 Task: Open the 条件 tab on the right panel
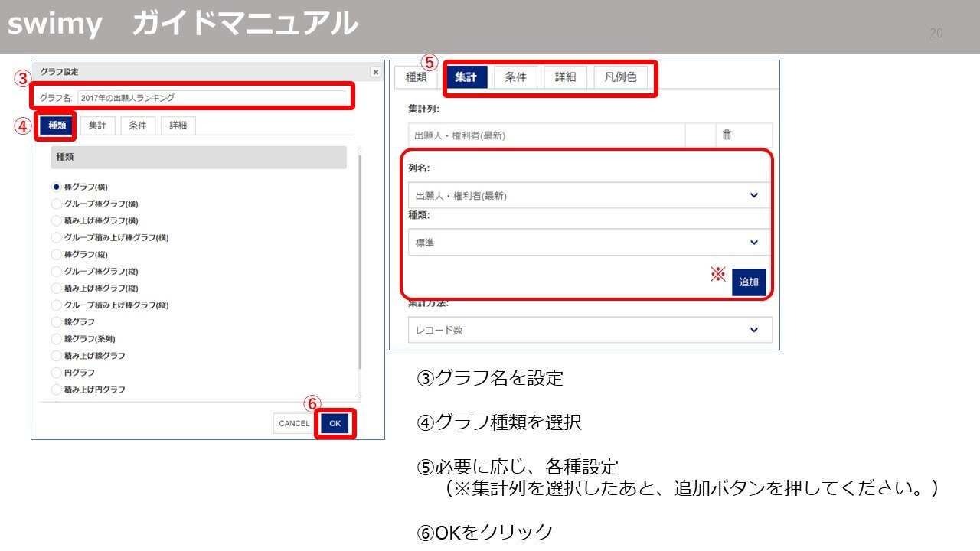pyautogui.click(x=515, y=77)
